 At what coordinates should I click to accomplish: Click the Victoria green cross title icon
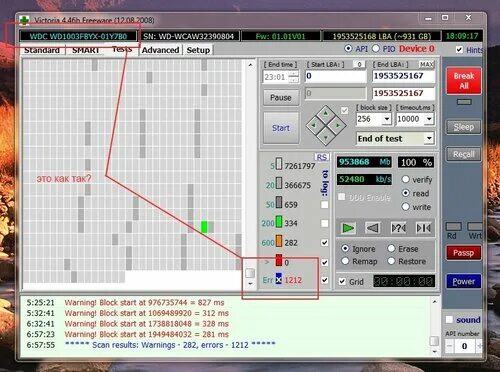(x=24, y=20)
